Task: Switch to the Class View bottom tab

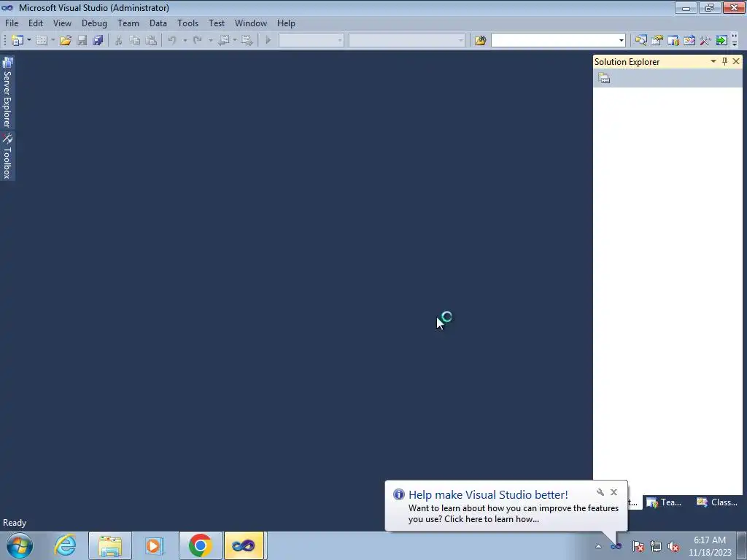Action: [716, 502]
